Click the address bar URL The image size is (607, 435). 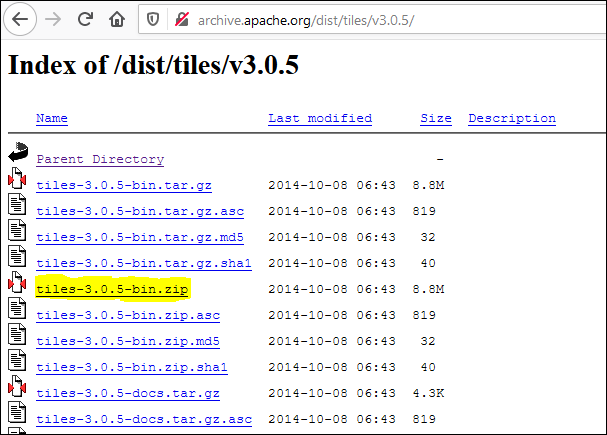(x=306, y=20)
